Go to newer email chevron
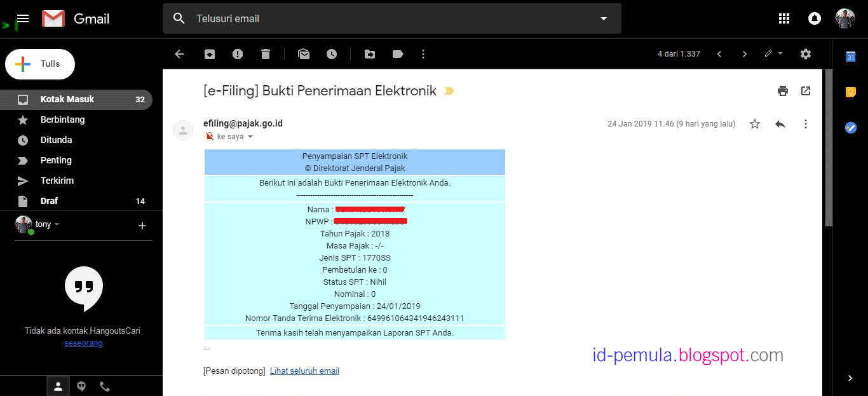Viewport: 868px width, 396px height. [x=719, y=54]
